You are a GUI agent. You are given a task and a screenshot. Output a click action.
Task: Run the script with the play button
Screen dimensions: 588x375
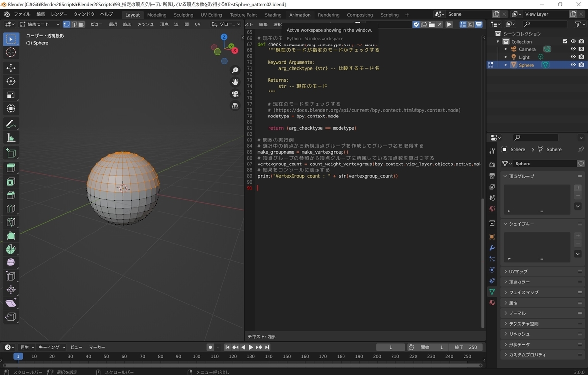(x=449, y=24)
